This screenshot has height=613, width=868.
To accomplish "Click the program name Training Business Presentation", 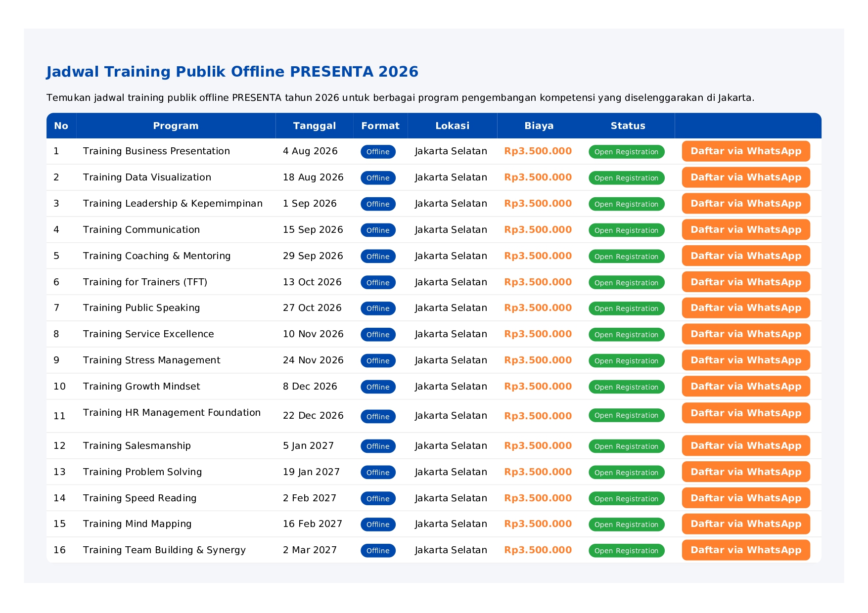I will [156, 151].
